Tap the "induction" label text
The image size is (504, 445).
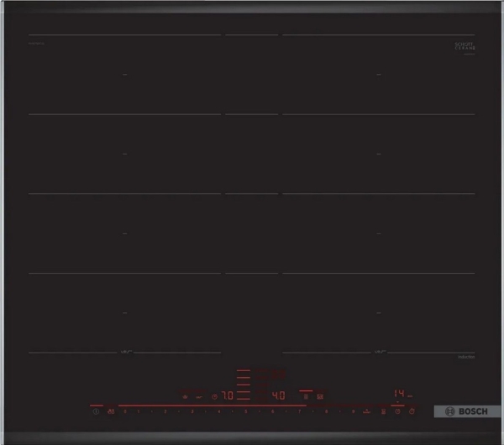[466, 357]
